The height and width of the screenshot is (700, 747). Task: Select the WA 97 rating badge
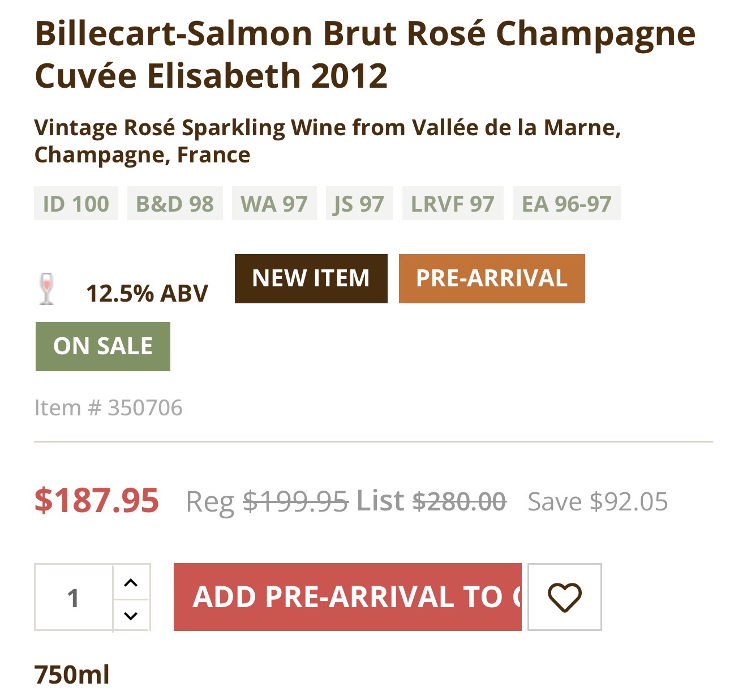click(x=274, y=204)
